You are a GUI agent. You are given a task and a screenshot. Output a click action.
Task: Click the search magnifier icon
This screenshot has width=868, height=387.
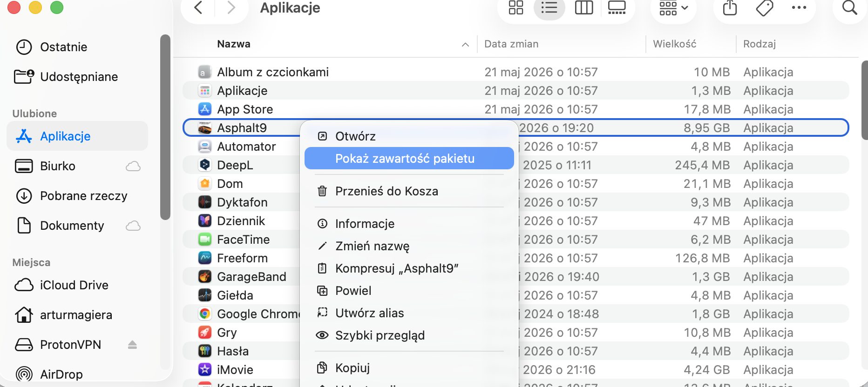[850, 7]
